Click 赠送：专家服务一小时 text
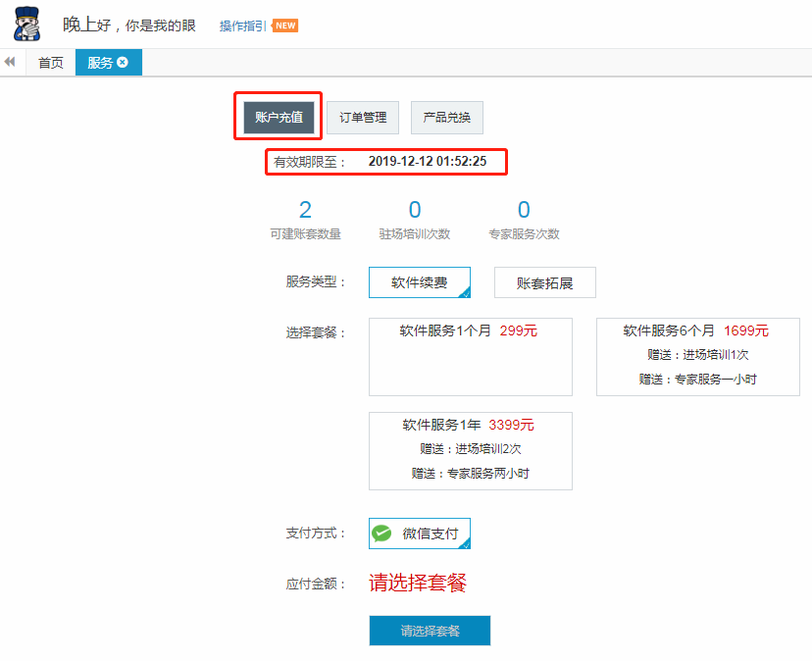This screenshot has width=812, height=661. click(x=698, y=380)
